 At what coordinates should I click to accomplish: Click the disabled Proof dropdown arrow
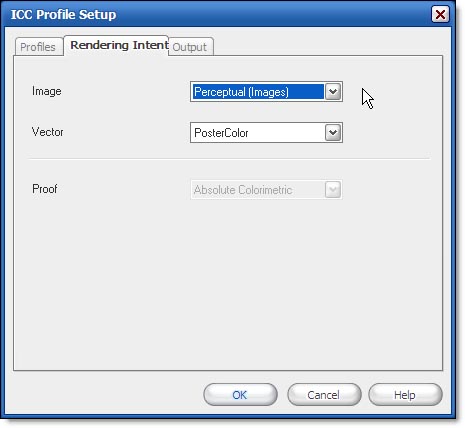333,190
